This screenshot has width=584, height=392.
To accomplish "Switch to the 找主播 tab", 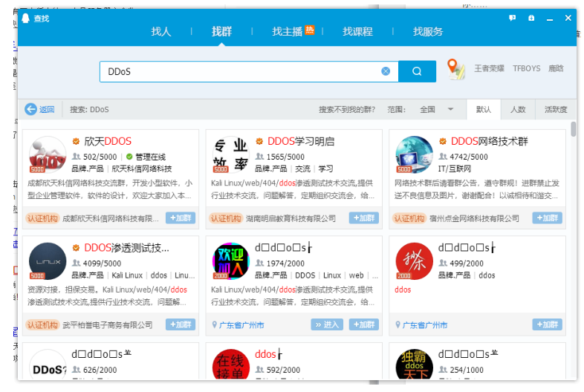I will (x=288, y=32).
